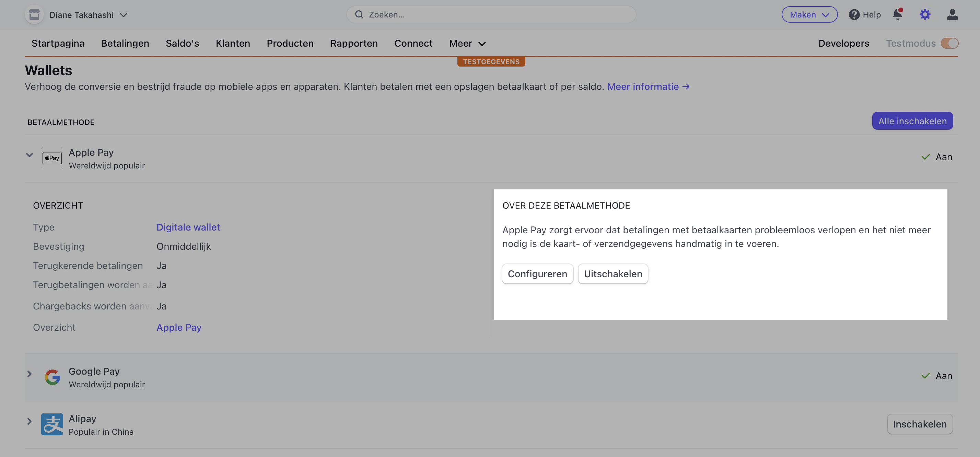Select the Rapporten menu tab

coord(354,43)
